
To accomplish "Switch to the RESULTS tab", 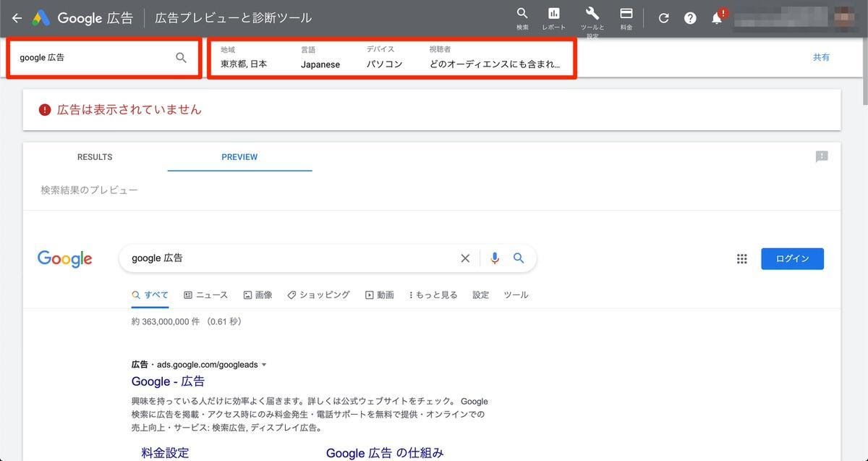I will click(95, 157).
